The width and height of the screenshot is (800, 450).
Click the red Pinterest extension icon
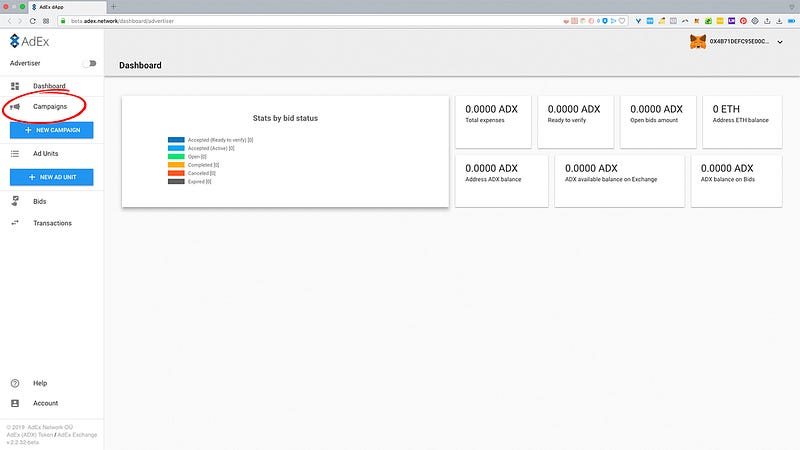click(743, 21)
